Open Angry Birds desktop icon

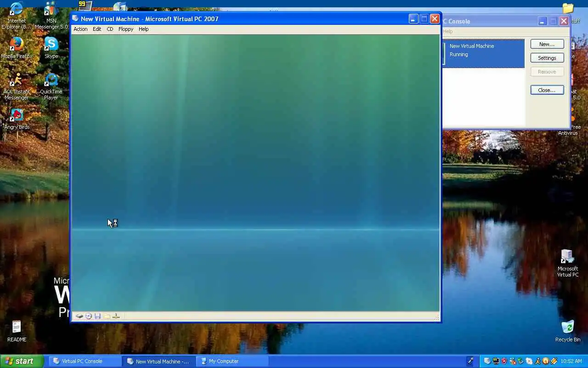pyautogui.click(x=17, y=119)
